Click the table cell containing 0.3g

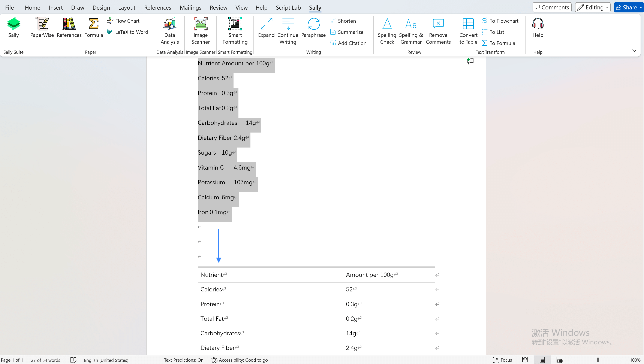(x=389, y=304)
